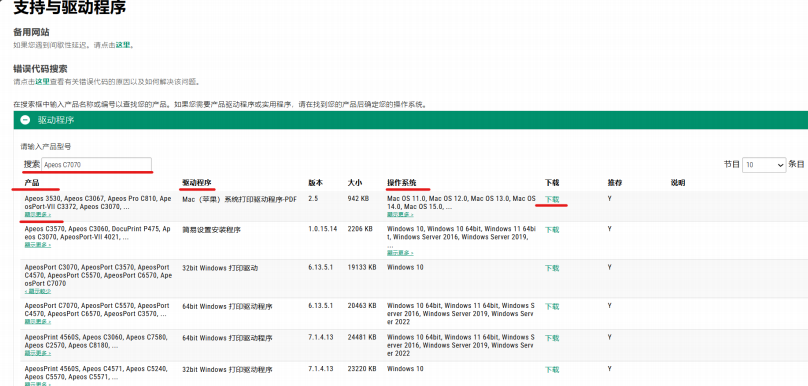Sort by the 驱动程序 column header
Screen dimensions: 808x386
point(197,182)
